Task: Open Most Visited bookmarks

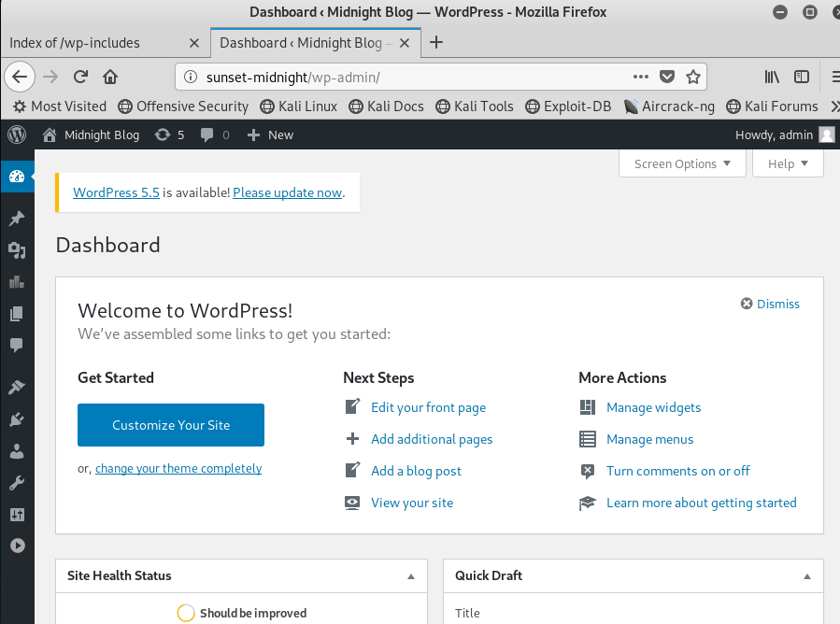Action: pyautogui.click(x=60, y=106)
